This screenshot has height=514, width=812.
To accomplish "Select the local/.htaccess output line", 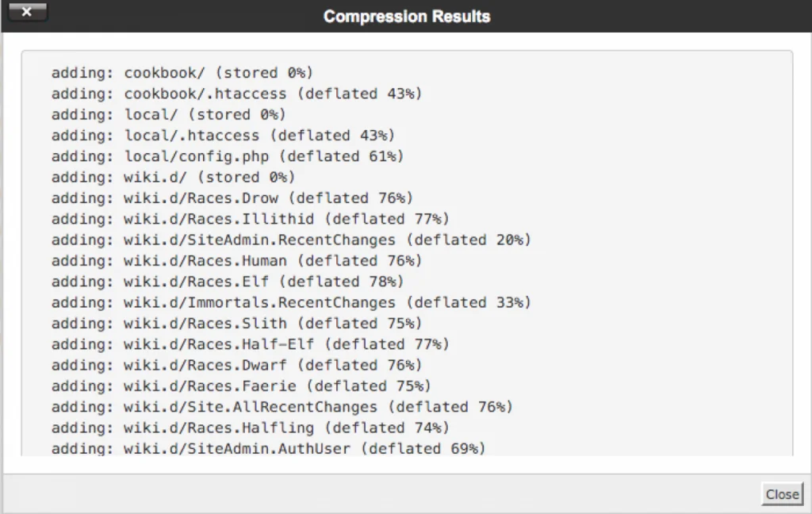I will point(223,136).
